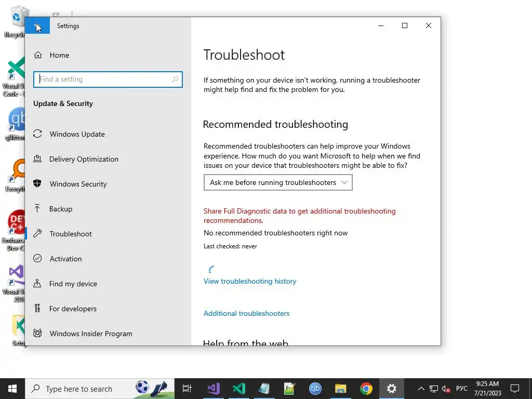Click the Settings gear in taskbar
Screen dimensions: 532x399
pyautogui.click(x=392, y=389)
